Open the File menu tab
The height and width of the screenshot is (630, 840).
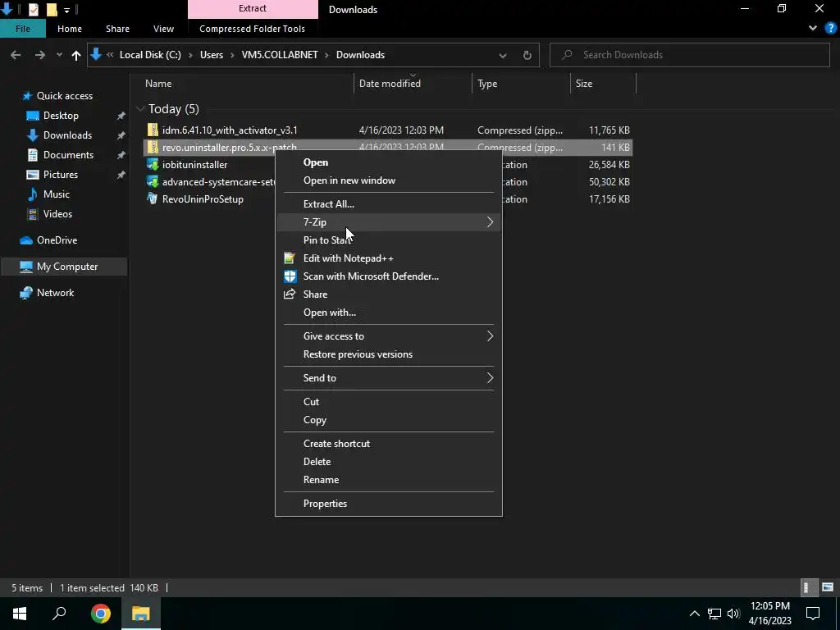[22, 29]
